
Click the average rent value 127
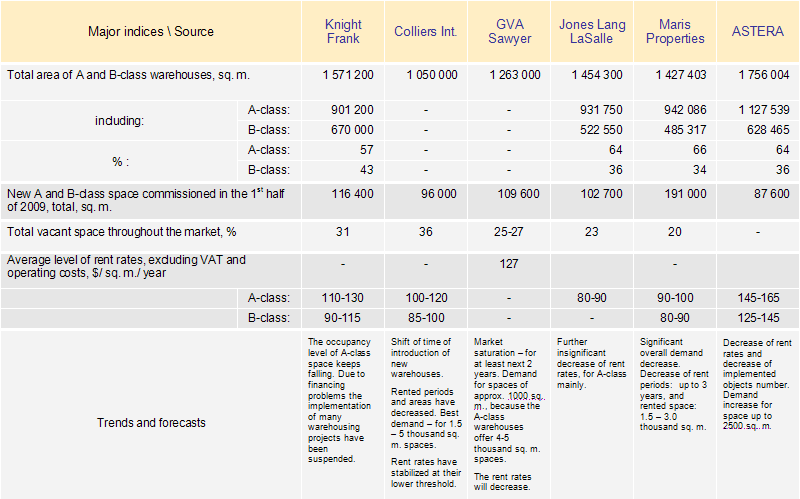(x=509, y=264)
